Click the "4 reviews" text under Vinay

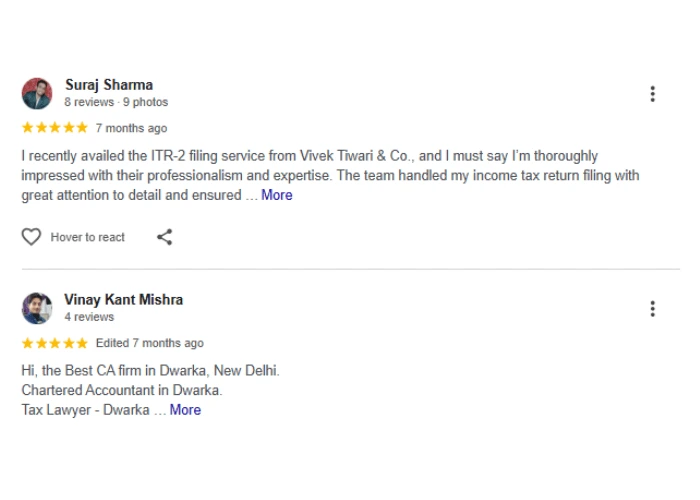click(89, 317)
